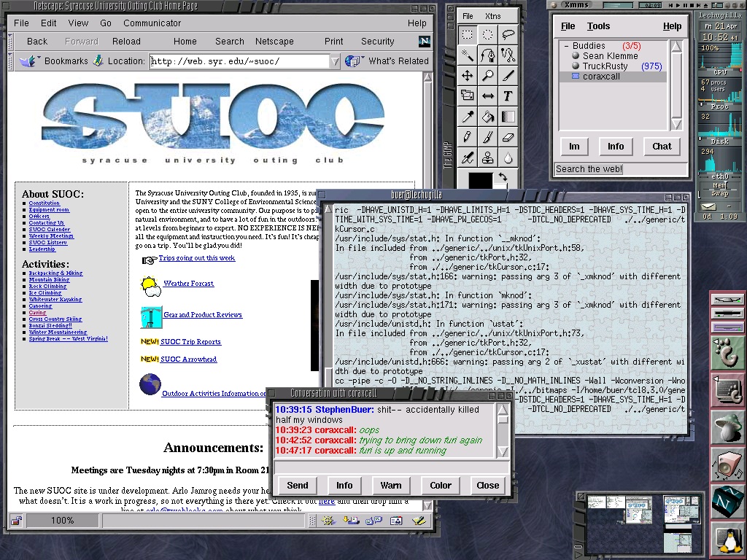
Task: Open the Netscape File menu
Action: click(21, 23)
